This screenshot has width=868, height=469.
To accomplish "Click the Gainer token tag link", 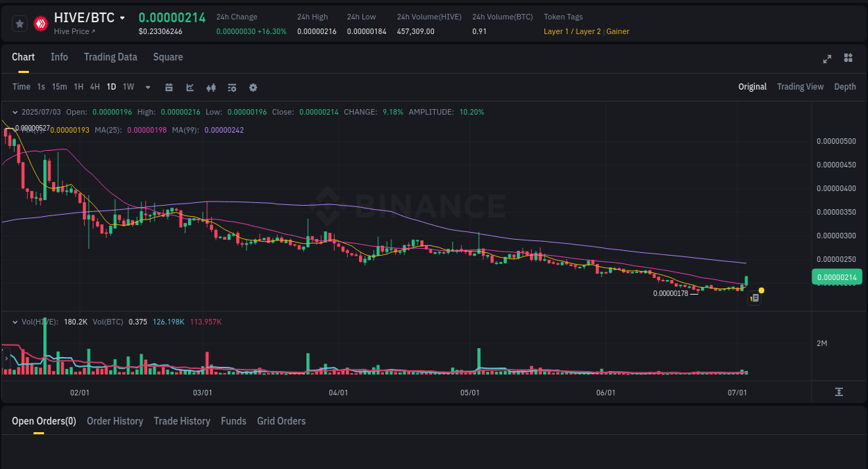I will 618,31.
